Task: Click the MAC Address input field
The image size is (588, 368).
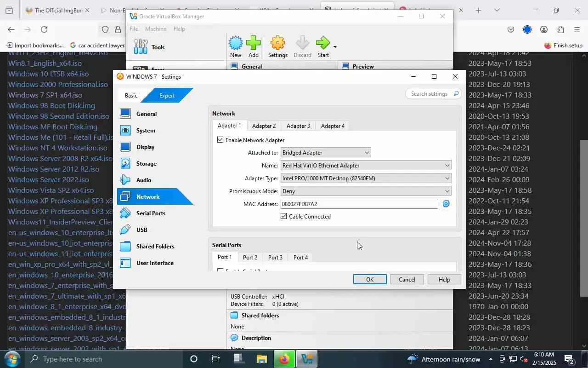Action: [359, 204]
